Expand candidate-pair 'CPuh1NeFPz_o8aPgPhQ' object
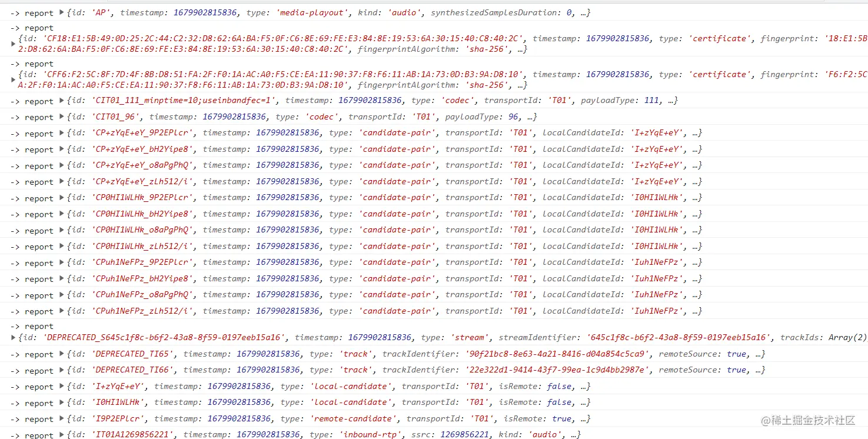868x439 pixels. [x=62, y=295]
